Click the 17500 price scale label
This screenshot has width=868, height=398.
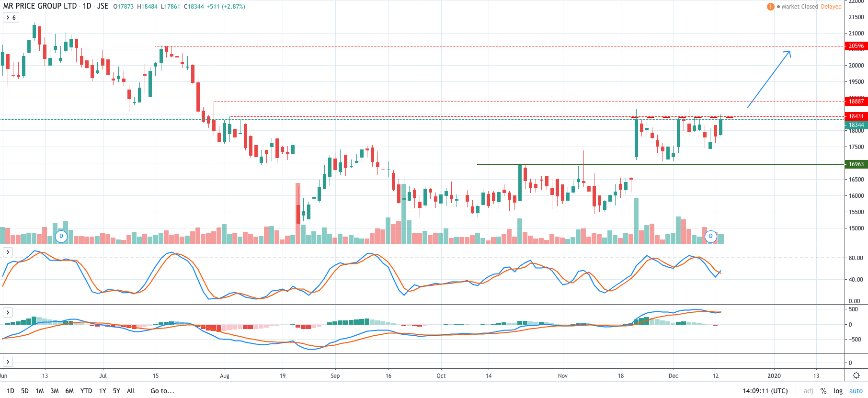856,147
